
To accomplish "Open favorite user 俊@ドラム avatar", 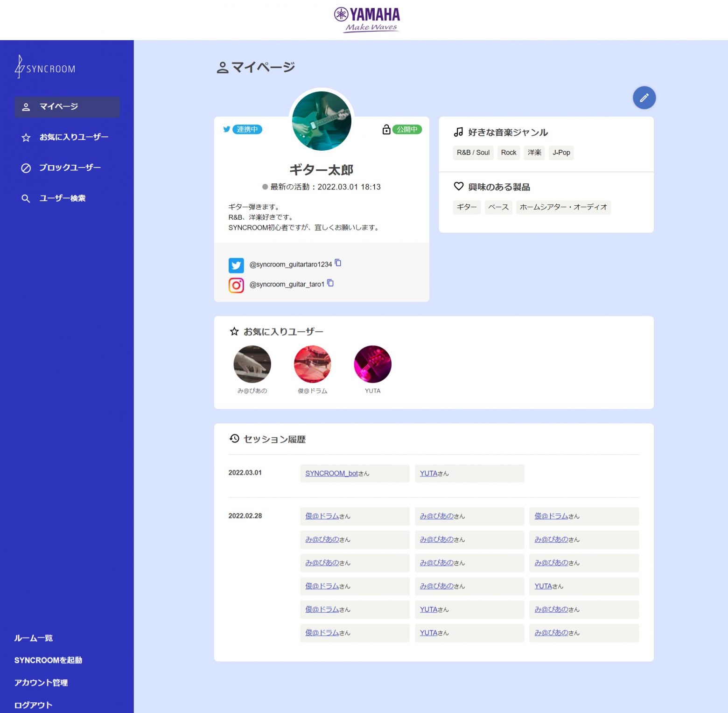I will click(312, 364).
